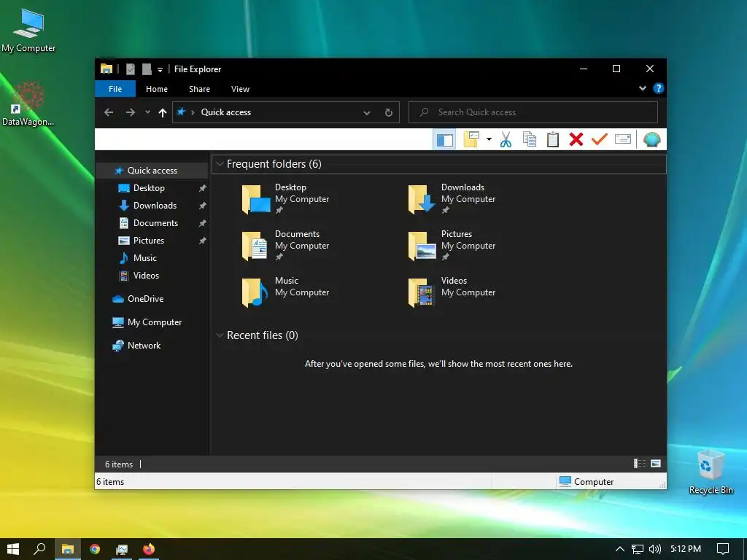Screen dimensions: 747x560
Task: Select the Documents folder in Frequent folders
Action: point(286,246)
